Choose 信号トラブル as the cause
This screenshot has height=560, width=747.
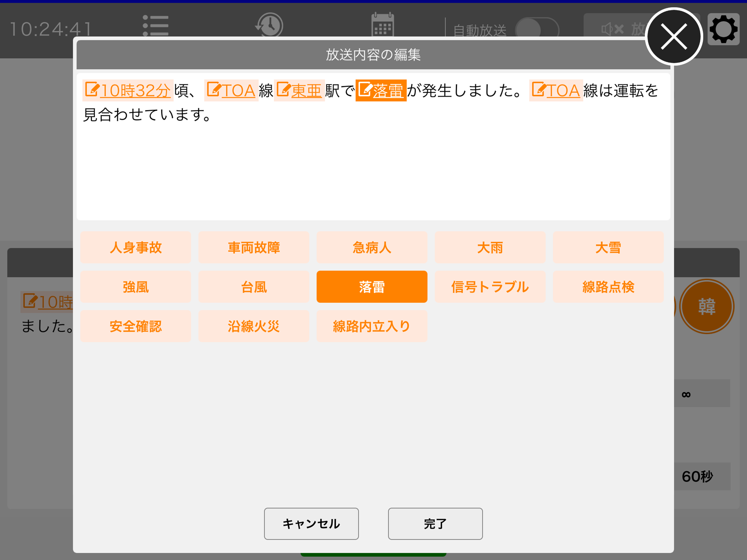pyautogui.click(x=490, y=287)
